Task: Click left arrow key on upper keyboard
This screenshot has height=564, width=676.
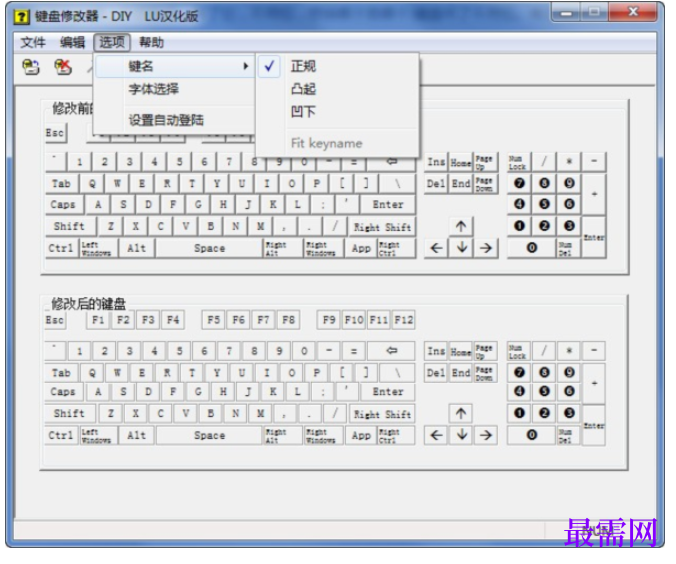Action: pos(436,248)
